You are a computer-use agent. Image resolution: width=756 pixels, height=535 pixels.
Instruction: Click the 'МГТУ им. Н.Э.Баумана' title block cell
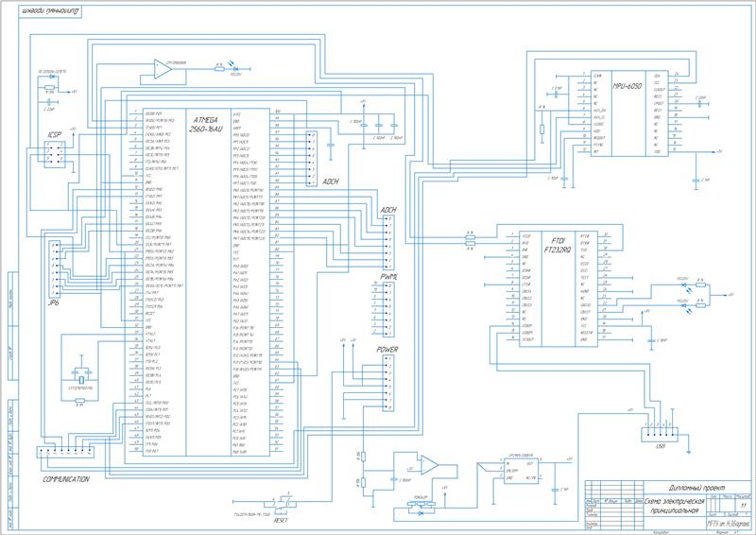(729, 523)
